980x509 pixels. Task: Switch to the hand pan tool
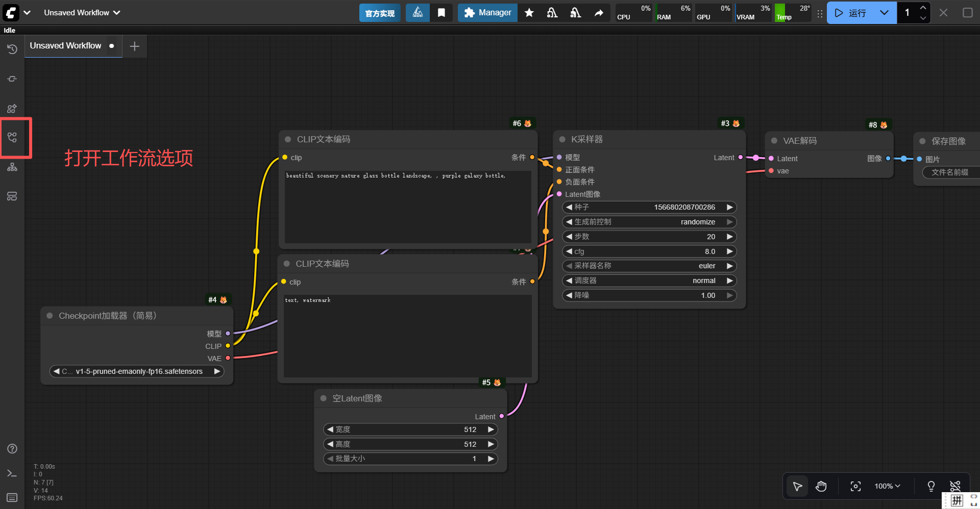821,486
